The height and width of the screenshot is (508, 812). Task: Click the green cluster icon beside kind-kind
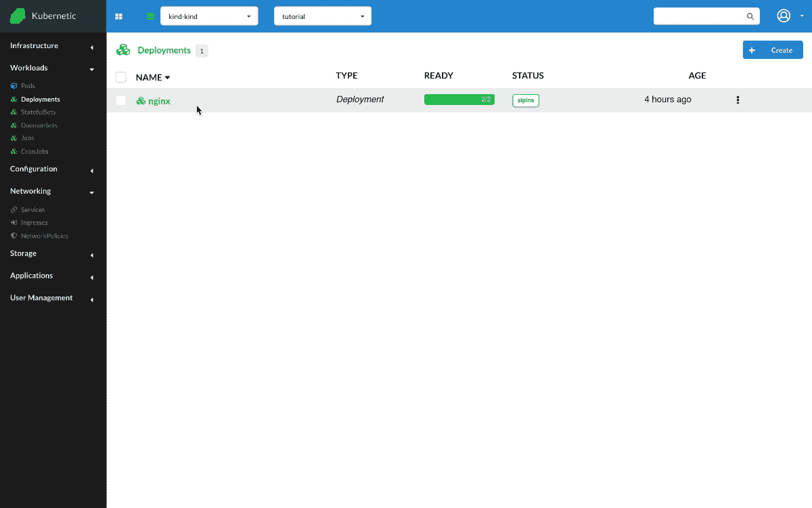coord(150,16)
